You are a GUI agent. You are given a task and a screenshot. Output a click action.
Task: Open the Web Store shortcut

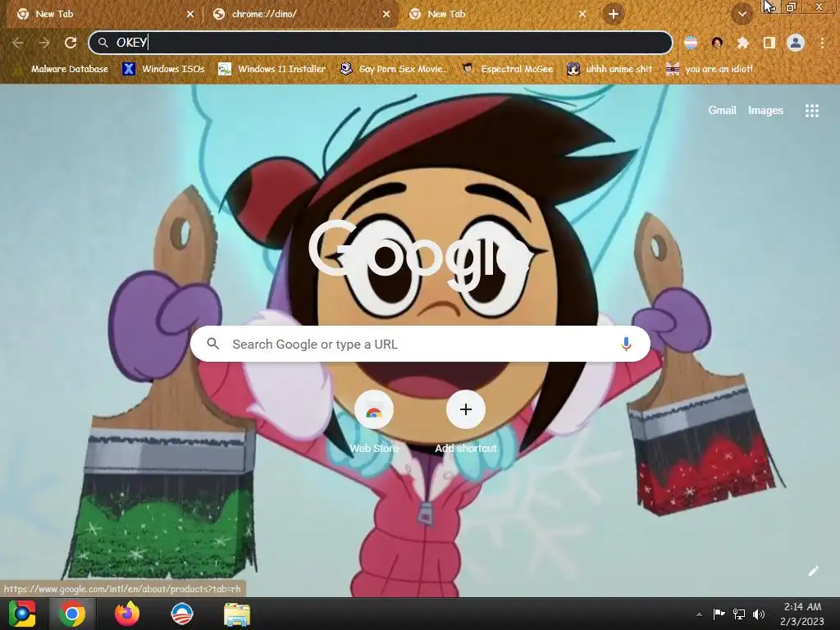click(x=374, y=422)
